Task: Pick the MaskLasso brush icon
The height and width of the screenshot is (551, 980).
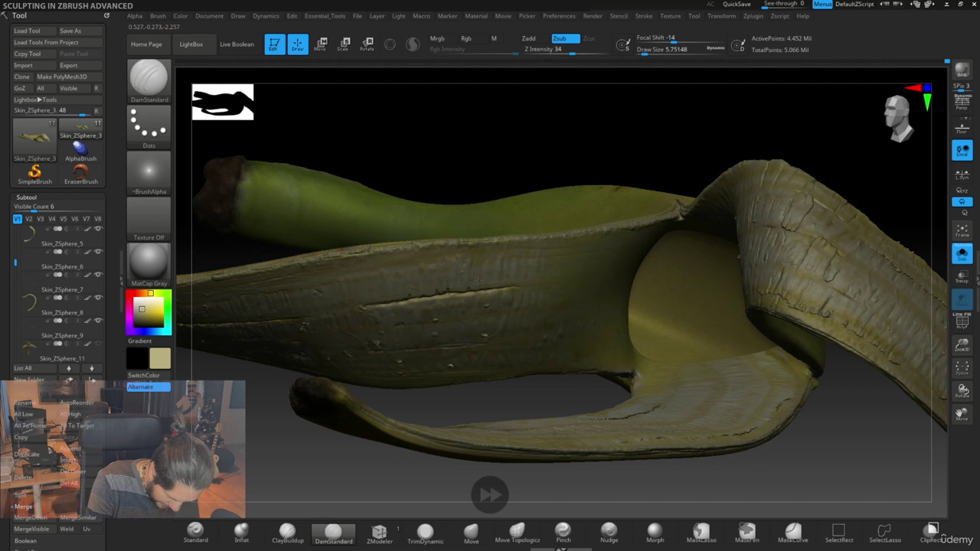Action: [701, 533]
